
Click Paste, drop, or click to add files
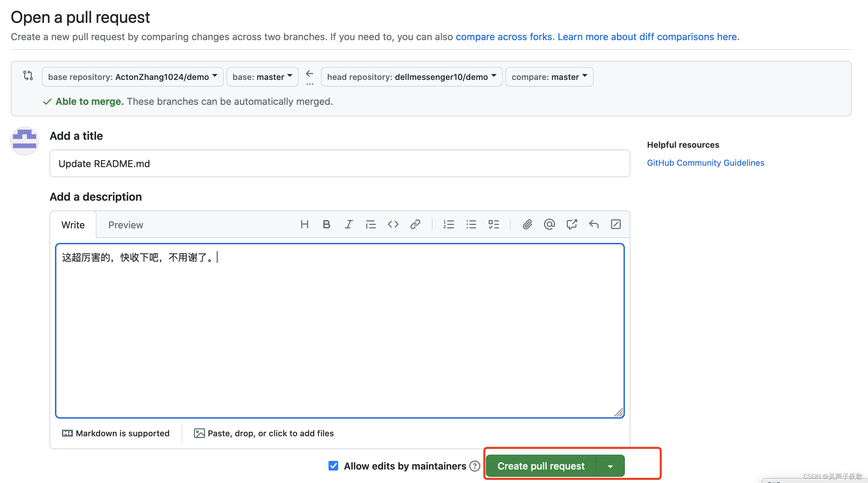[x=264, y=433]
